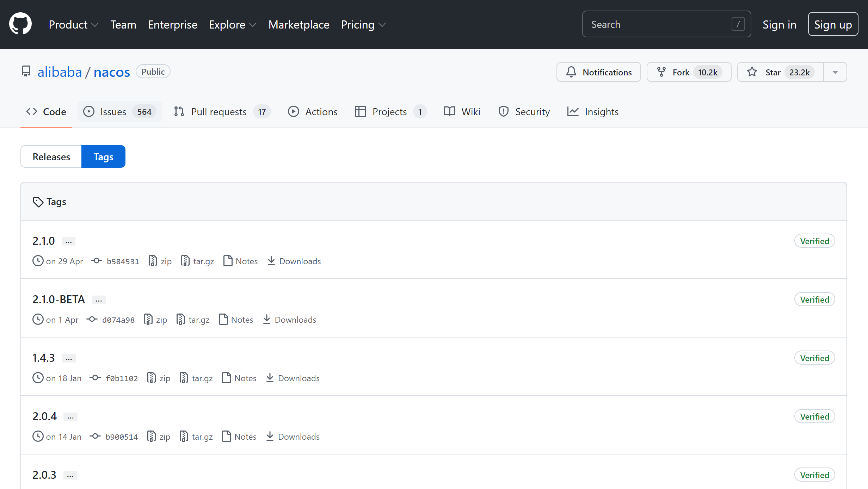Click the Pull requests icon
868x489 pixels.
179,112
